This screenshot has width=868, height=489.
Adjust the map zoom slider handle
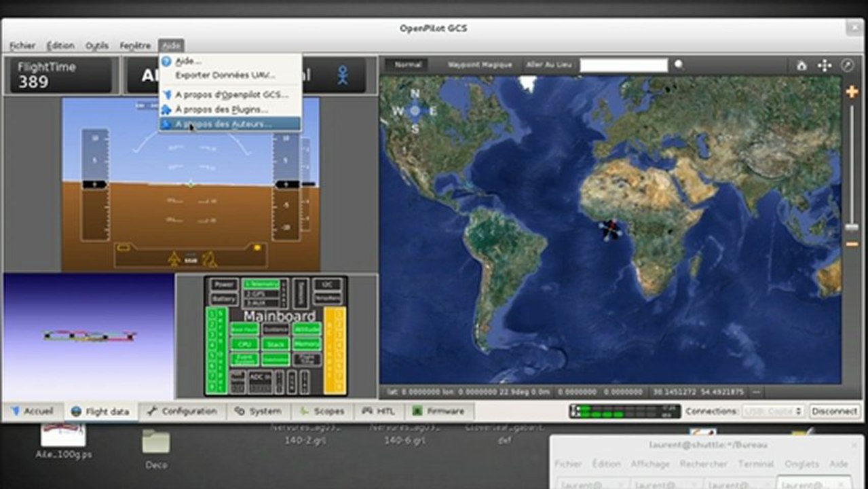click(852, 228)
